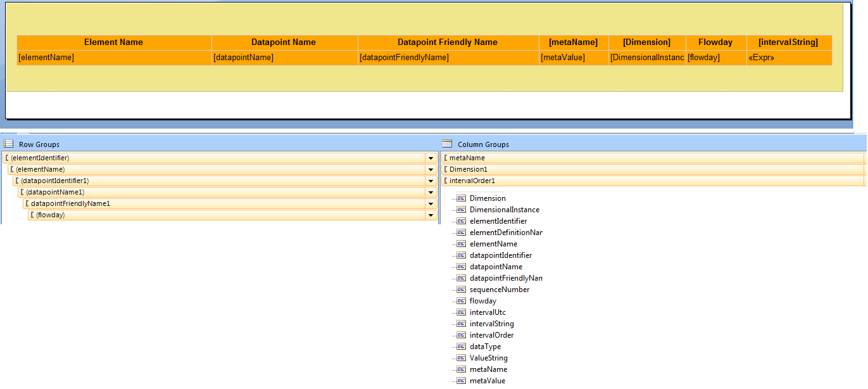This screenshot has height=389, width=868.
Task: Click the elementDefinitionName field icon
Action: [x=461, y=233]
